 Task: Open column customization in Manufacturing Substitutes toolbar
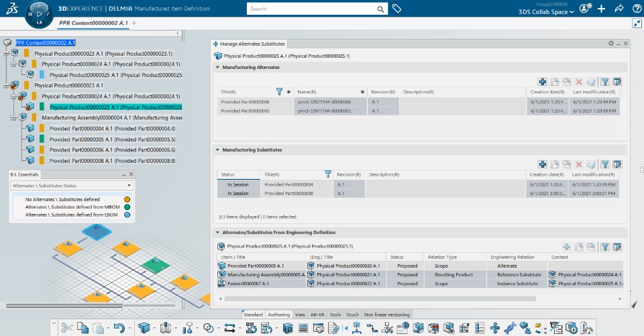(x=617, y=164)
